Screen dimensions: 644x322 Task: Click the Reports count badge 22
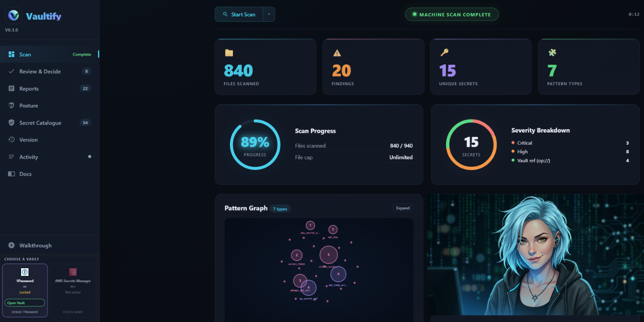[x=85, y=89]
